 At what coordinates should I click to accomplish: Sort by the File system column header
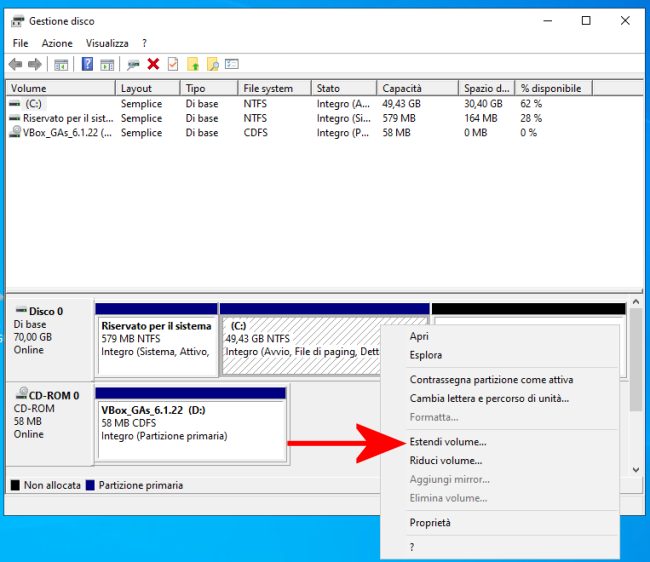[273, 88]
